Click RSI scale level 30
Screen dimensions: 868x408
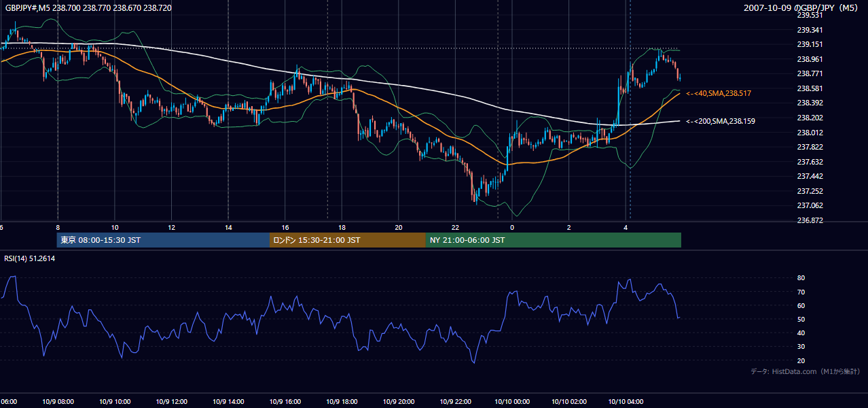point(801,347)
